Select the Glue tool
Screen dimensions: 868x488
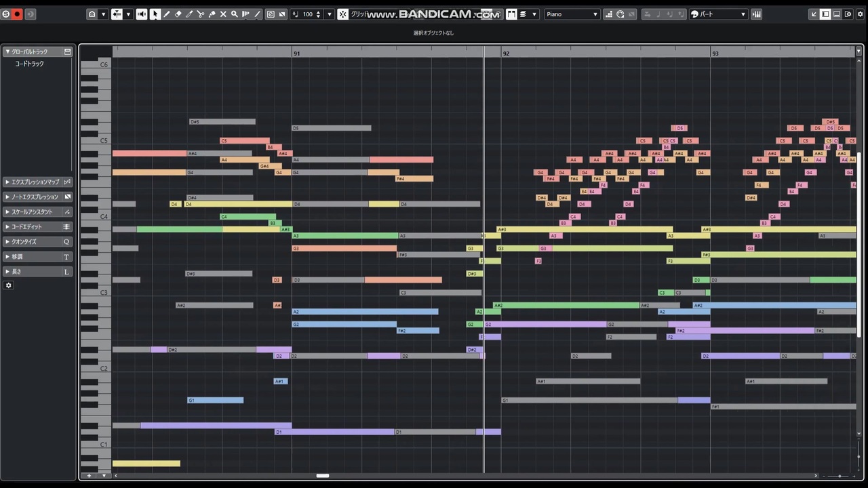212,14
